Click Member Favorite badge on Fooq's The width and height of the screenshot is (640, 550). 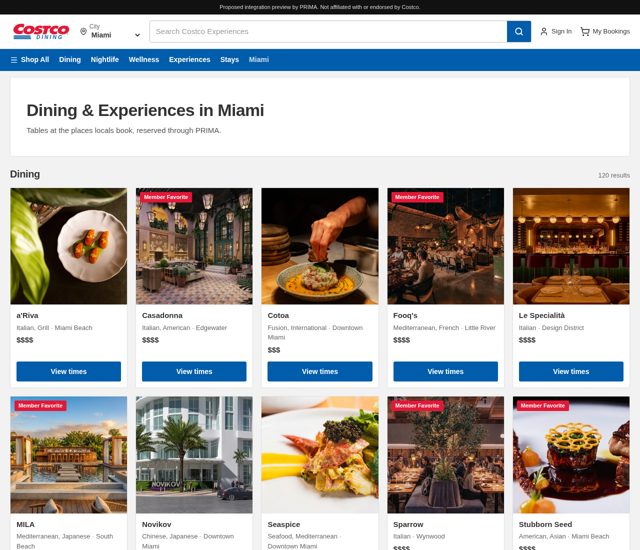[x=417, y=197]
